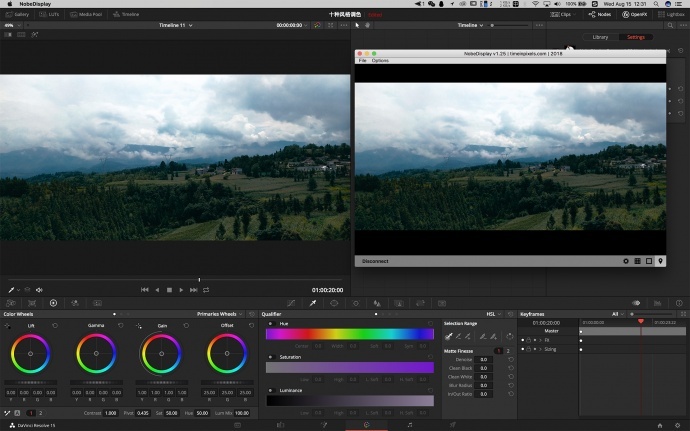Viewport: 690px width, 431px height.
Task: Switch to the Settings tab
Action: click(635, 37)
